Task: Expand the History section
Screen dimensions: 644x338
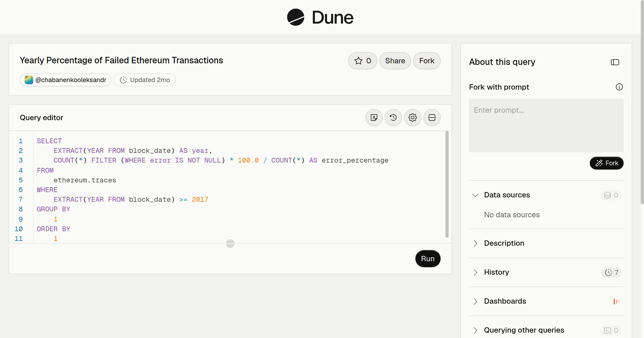Action: point(475,272)
